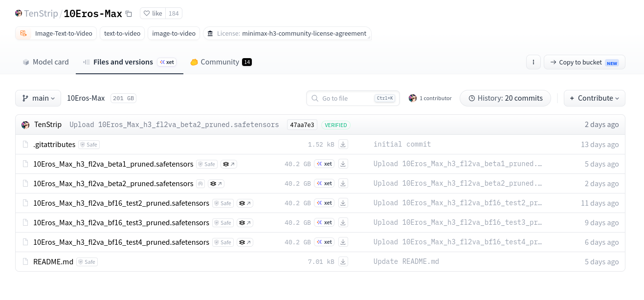The height and width of the screenshot is (300, 644).
Task: Click the 201 GB repository size badge
Action: (123, 98)
